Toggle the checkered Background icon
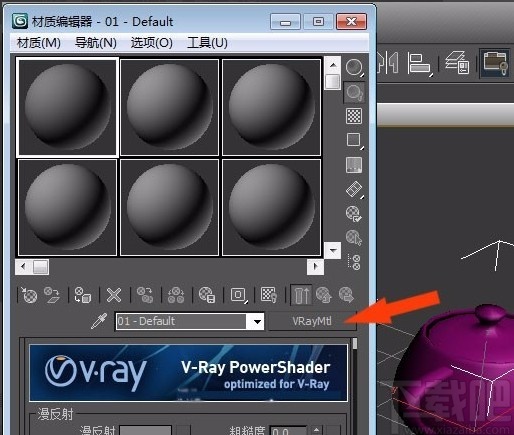The height and width of the screenshot is (435, 514). point(354,116)
